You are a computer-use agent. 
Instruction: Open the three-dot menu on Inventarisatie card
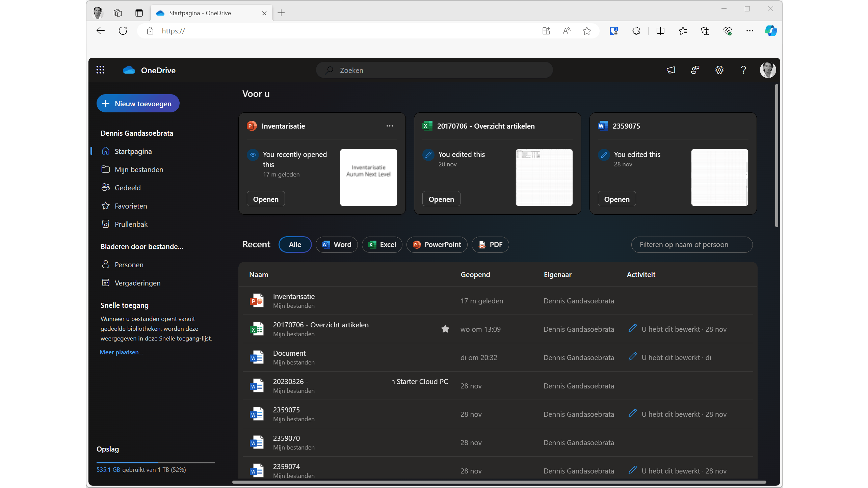390,126
